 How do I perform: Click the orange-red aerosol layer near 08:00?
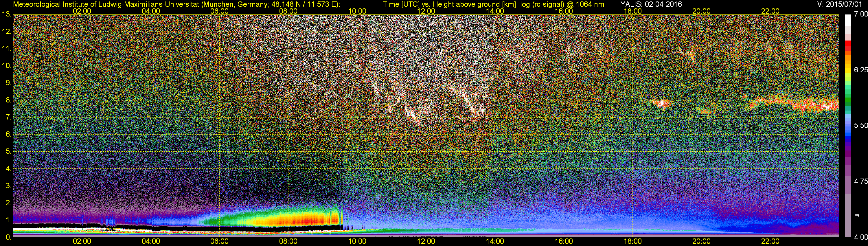tap(290, 221)
